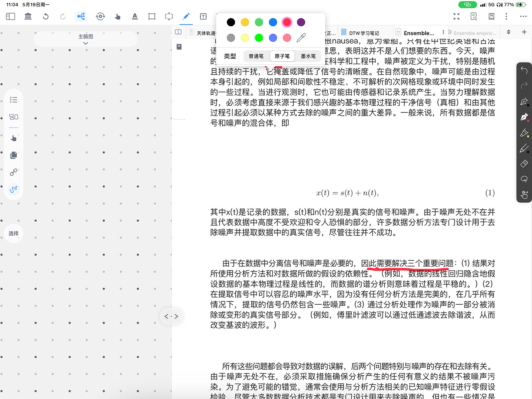This screenshot has height=399, width=532.
Task: Select the thin pencil tool in right toolbar
Action: pos(524,148)
